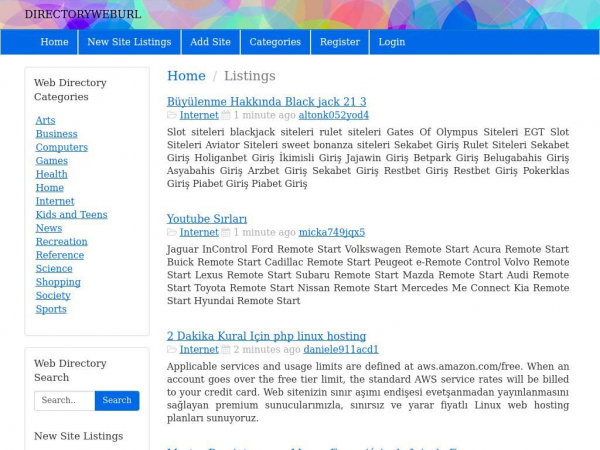Open the Business category
This screenshot has height=450, width=600.
click(x=57, y=134)
